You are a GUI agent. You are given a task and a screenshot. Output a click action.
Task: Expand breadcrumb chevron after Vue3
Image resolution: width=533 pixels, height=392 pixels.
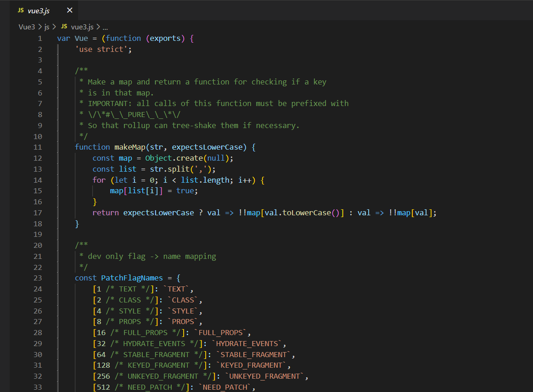tap(40, 27)
